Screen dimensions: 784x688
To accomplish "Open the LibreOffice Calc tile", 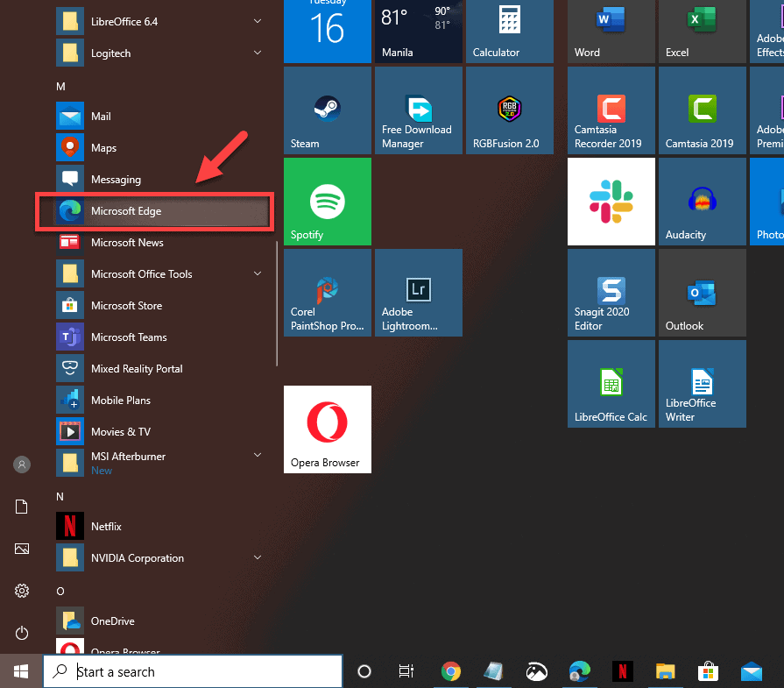I will [611, 384].
